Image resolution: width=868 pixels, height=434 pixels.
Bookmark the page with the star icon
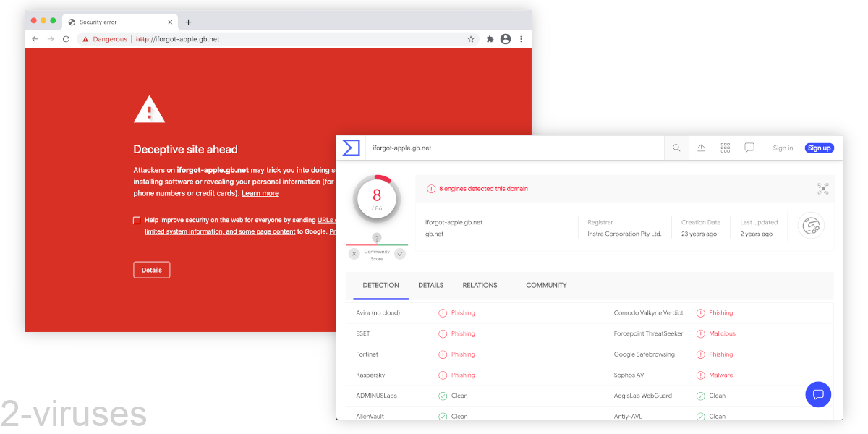point(471,39)
